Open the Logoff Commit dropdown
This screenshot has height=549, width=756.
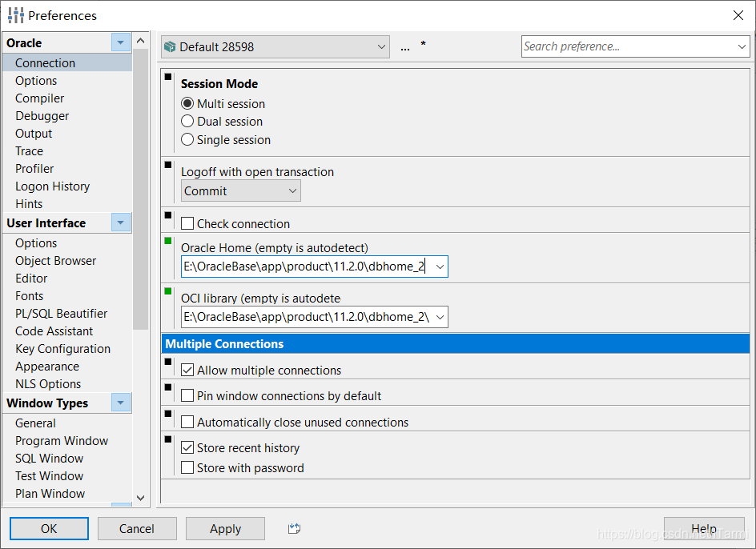click(240, 191)
